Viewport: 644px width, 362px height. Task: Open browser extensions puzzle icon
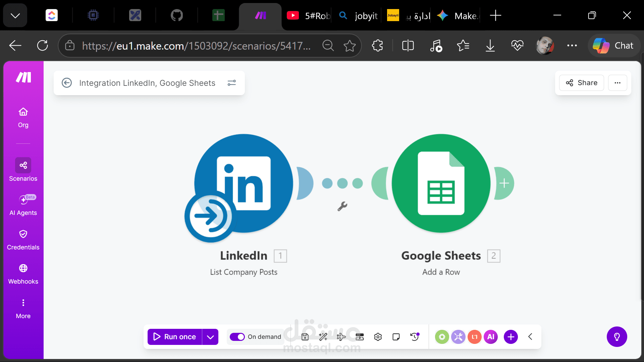click(377, 45)
